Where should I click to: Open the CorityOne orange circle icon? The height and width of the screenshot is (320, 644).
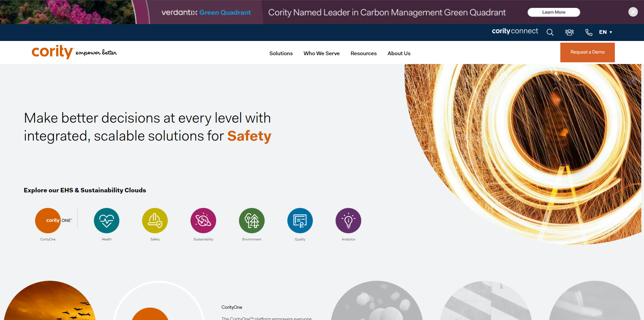48,220
